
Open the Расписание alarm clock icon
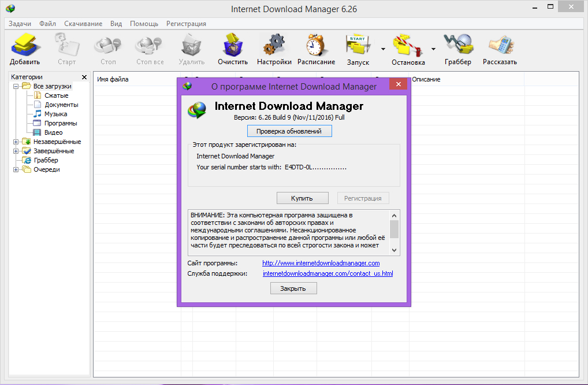coord(316,45)
